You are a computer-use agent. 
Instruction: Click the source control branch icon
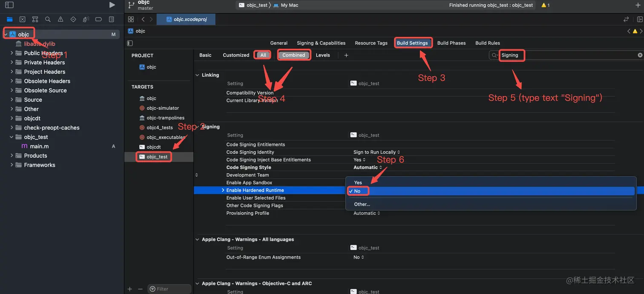tap(131, 5)
